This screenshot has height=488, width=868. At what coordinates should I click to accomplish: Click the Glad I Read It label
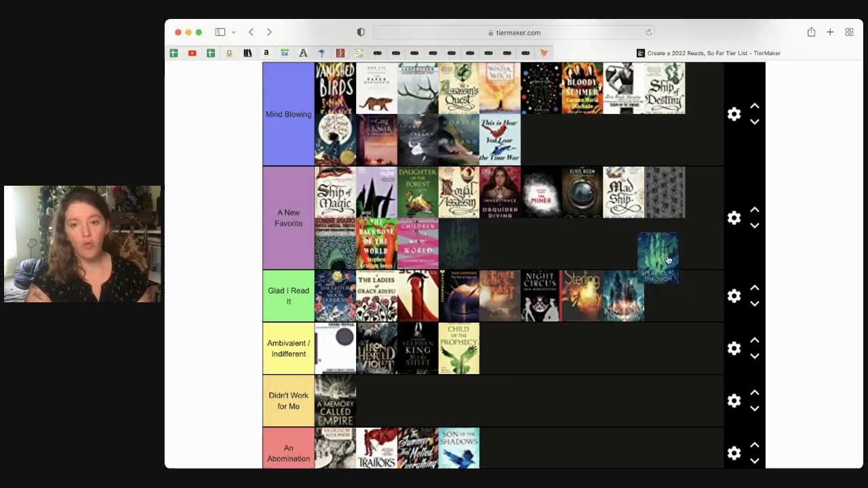(x=288, y=296)
